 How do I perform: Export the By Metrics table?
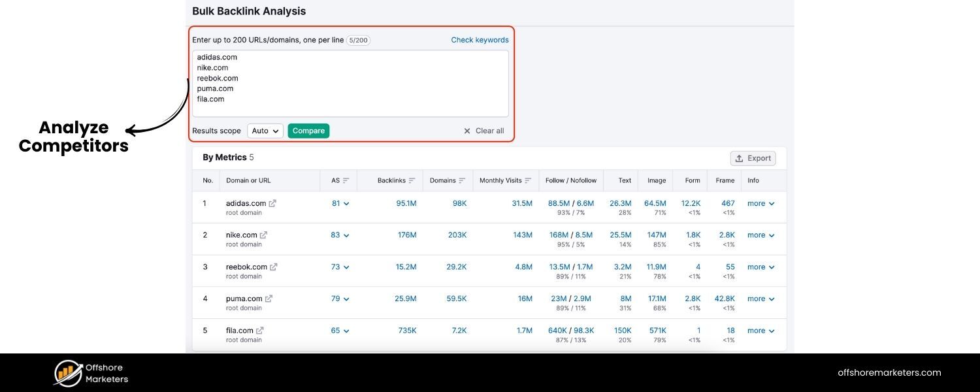[753, 157]
